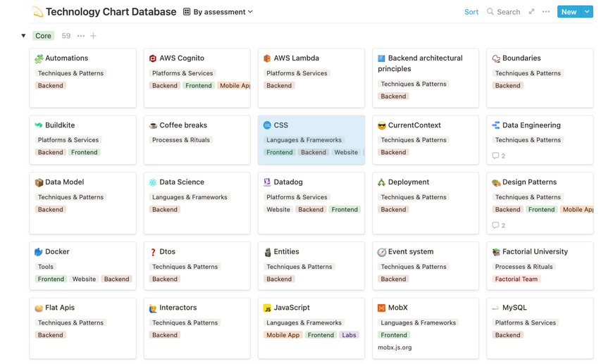Click the Data Engineering icon
613x364 pixels.
pyautogui.click(x=496, y=125)
